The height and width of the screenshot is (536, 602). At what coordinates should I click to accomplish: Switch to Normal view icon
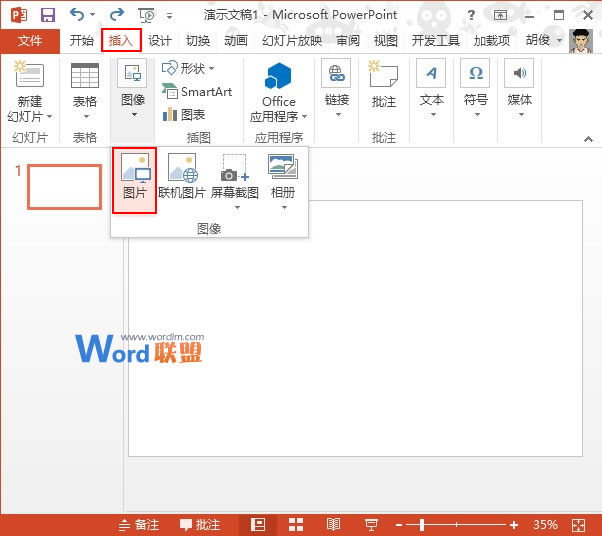[x=258, y=524]
